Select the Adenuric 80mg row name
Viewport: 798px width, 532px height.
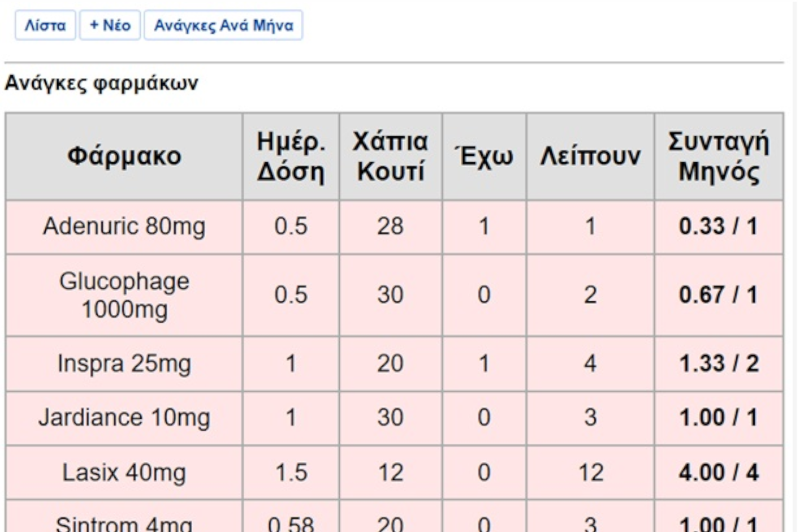(x=124, y=227)
